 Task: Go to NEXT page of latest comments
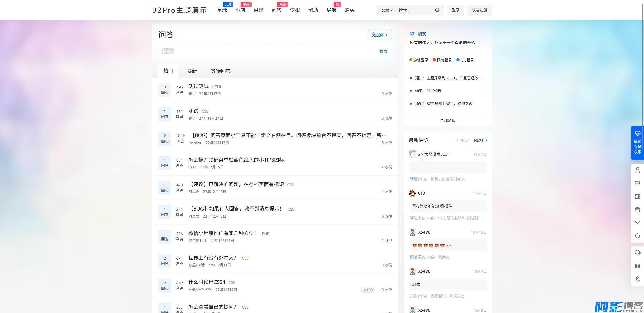[x=480, y=140]
